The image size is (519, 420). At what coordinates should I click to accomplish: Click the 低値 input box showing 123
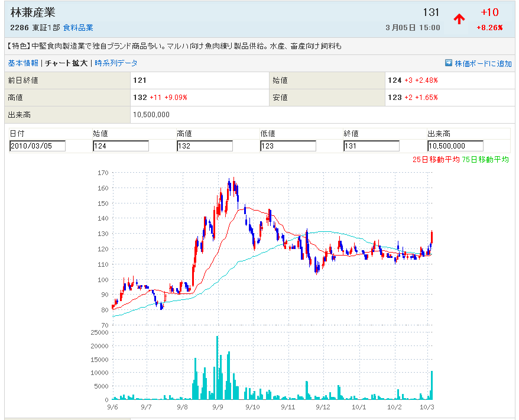(288, 146)
